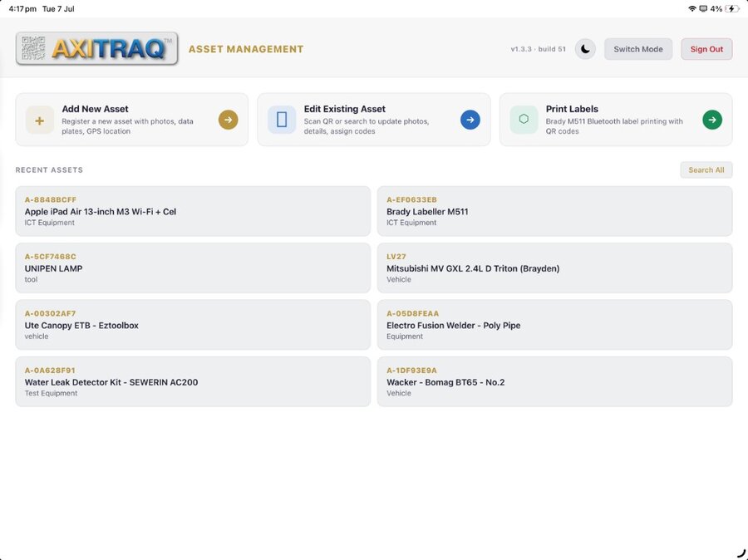
Task: Open the Electro Fusion Welder - Poly Pipe asset
Action: pyautogui.click(x=555, y=325)
